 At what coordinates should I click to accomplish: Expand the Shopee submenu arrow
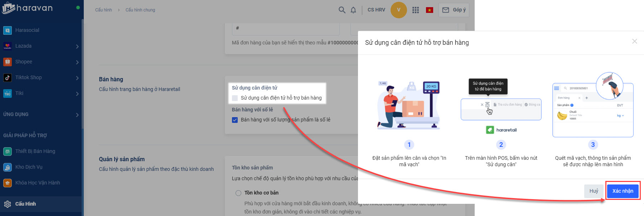click(77, 62)
